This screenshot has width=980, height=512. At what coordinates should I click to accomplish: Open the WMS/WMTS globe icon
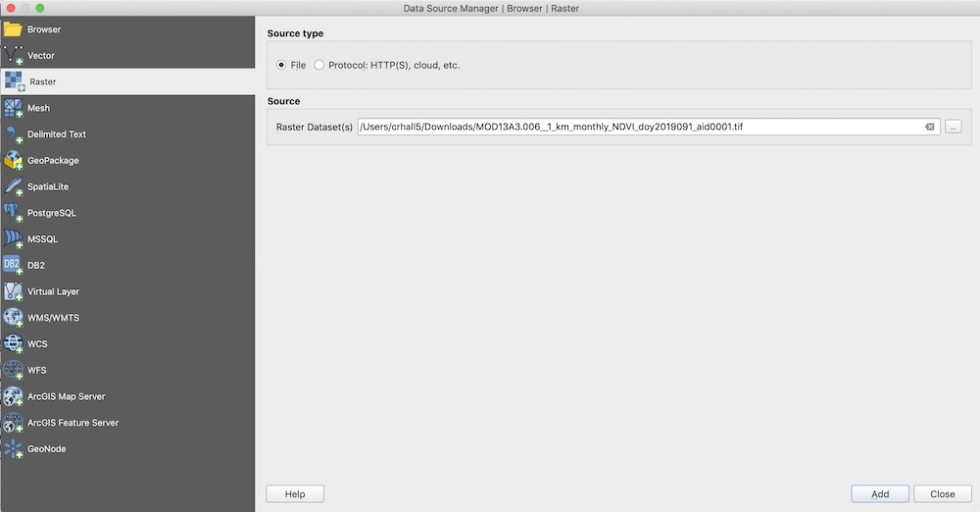pyautogui.click(x=13, y=318)
